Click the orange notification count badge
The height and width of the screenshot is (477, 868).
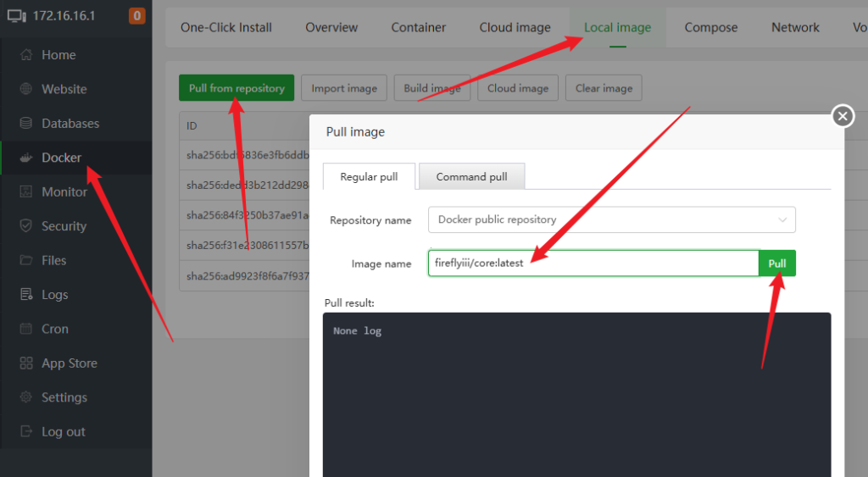point(136,15)
